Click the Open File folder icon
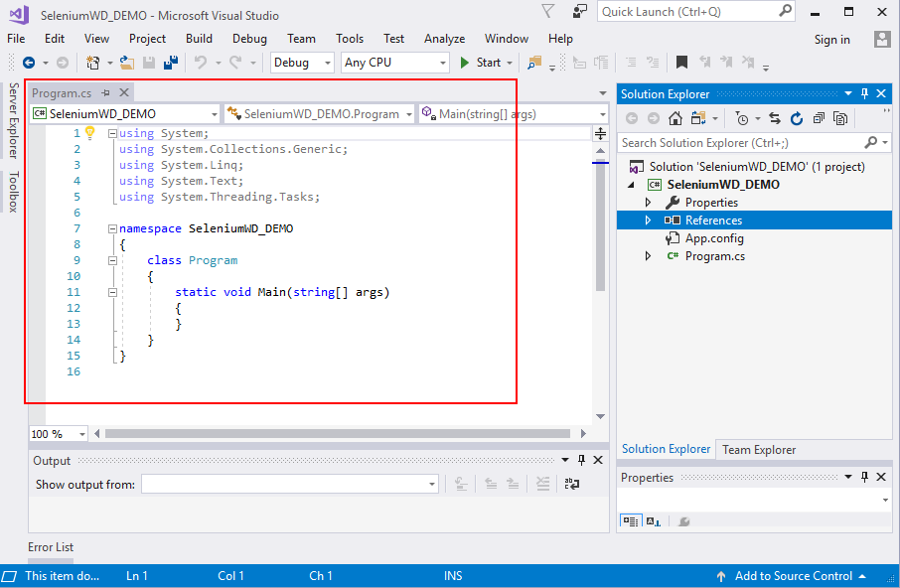The image size is (900, 588). 127,63
